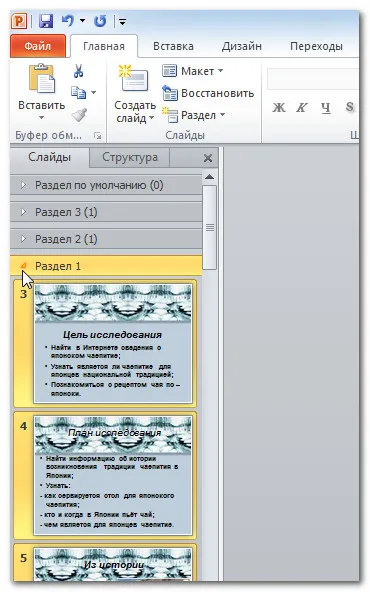Copy selection with copy icon
Viewport: 370px width, 592px height.
[79, 92]
